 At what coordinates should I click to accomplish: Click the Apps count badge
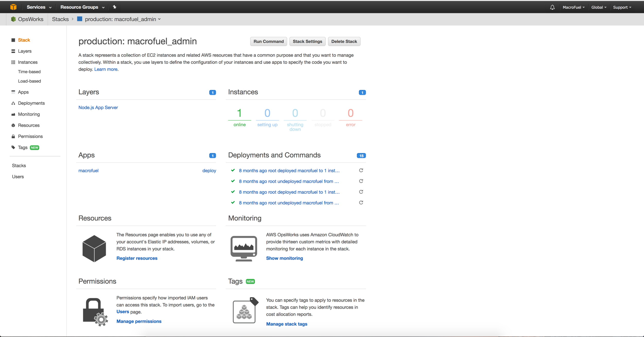tap(213, 155)
